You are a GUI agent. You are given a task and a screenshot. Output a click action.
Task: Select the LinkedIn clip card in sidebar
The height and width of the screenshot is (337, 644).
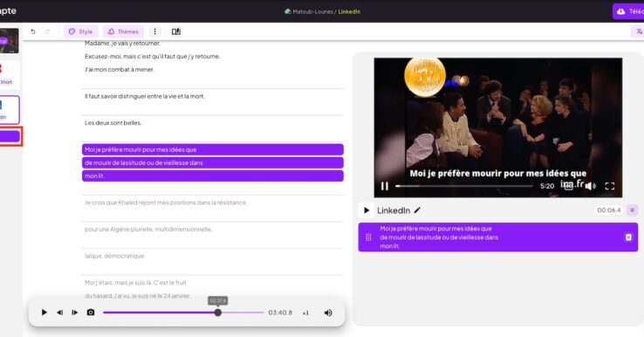coord(9,110)
